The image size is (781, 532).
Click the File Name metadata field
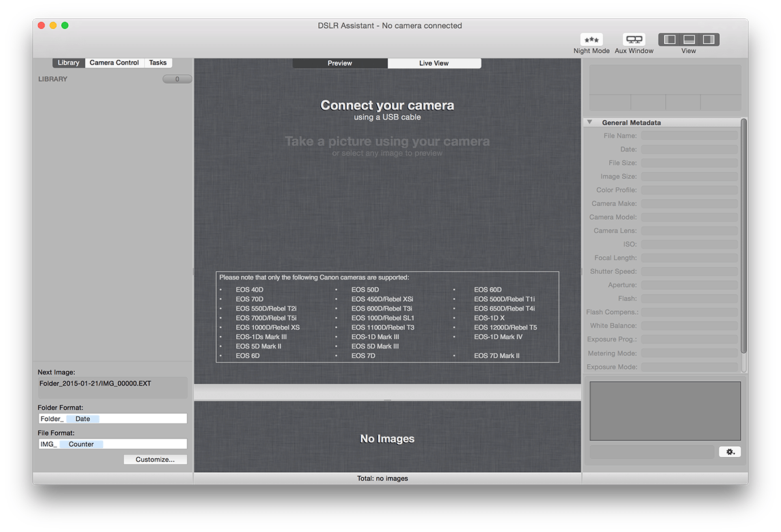[x=690, y=136]
